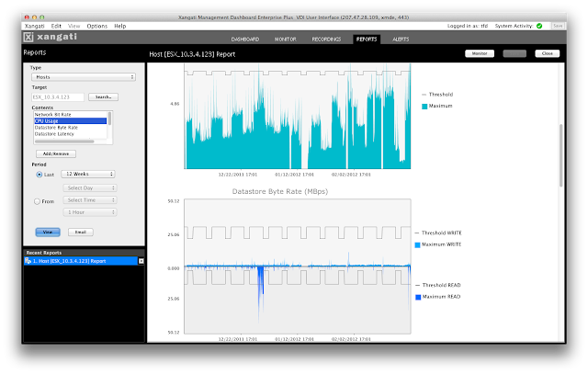Switch to the Dashboard tab
The height and width of the screenshot is (374, 588).
[x=245, y=39]
